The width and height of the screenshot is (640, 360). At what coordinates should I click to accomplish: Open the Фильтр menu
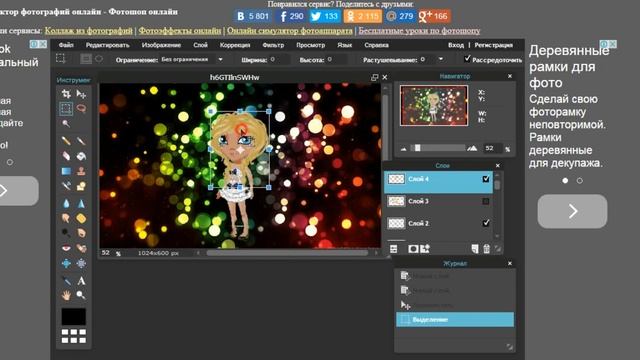coord(273,45)
